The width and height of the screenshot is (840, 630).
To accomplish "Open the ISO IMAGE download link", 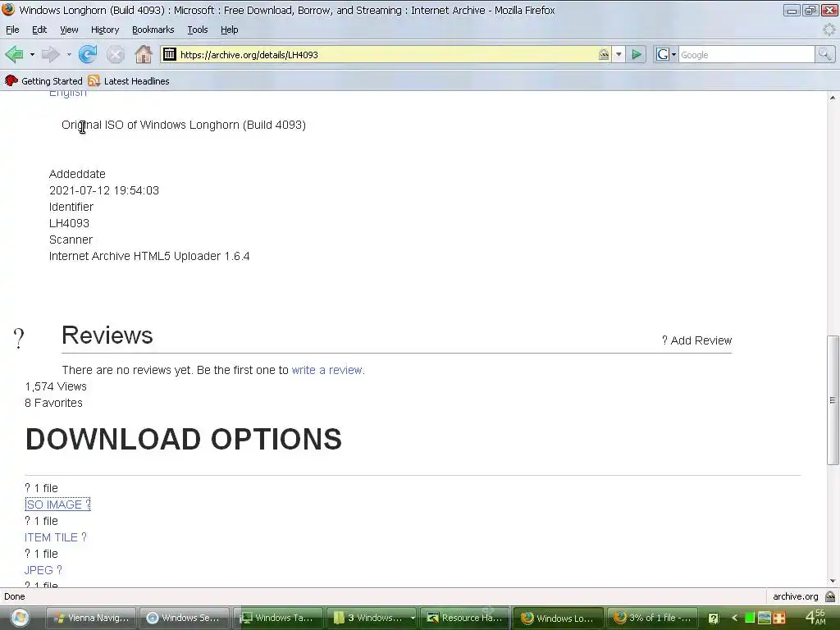I will point(57,504).
